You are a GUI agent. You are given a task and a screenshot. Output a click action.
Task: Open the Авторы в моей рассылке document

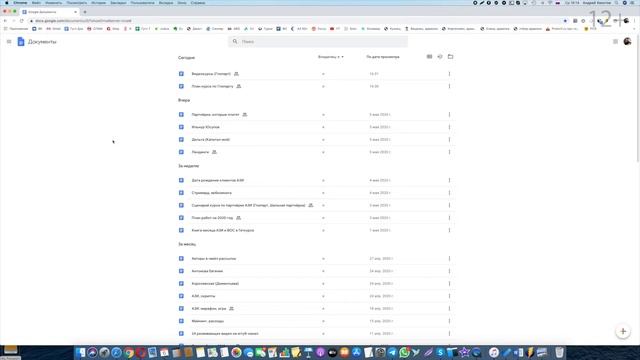click(x=213, y=259)
